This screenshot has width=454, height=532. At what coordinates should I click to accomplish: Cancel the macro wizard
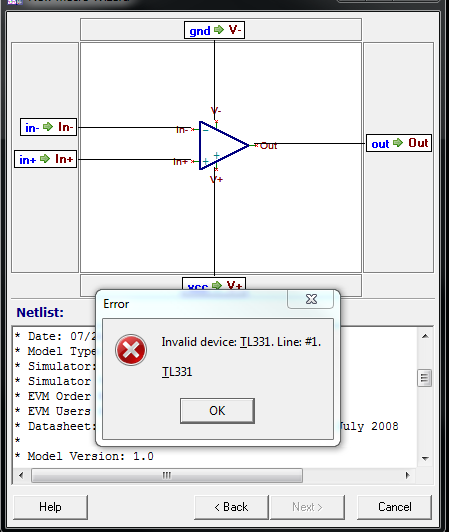395,507
